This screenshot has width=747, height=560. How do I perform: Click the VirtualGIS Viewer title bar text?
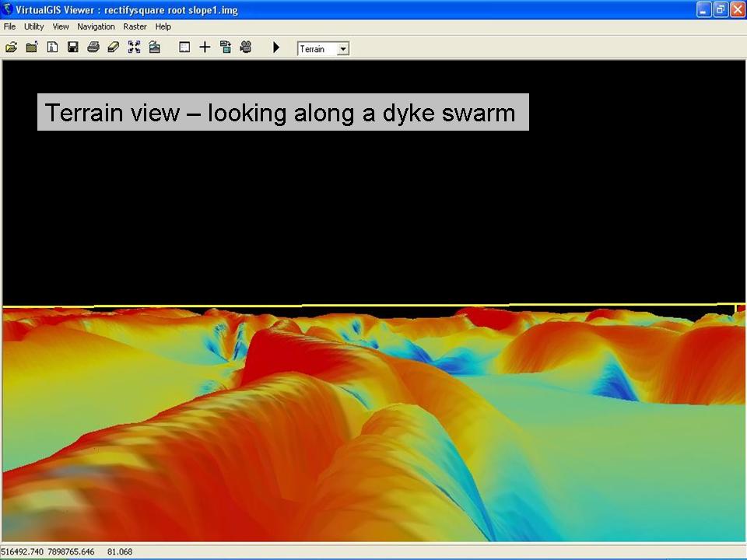tap(127, 10)
